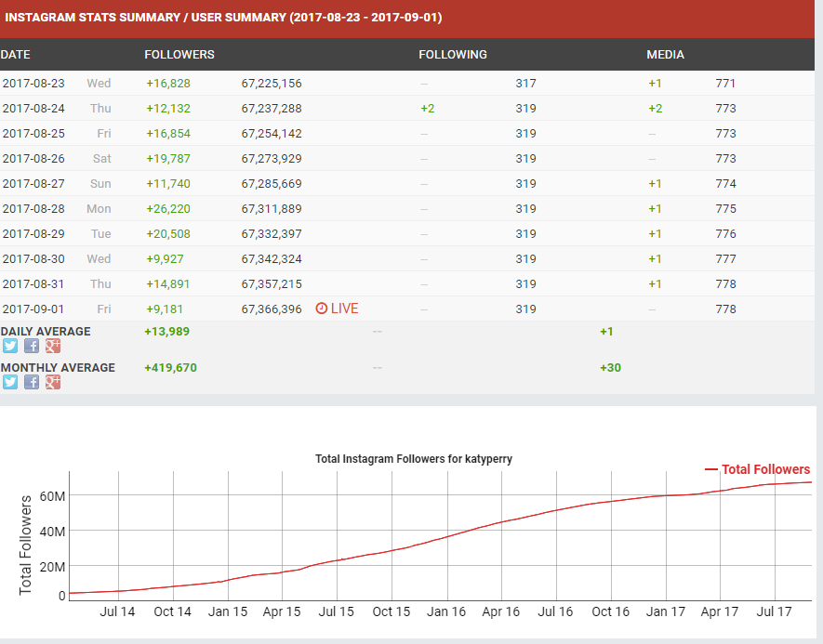Click the +26,220 follower gain value
823x644 pixels.
(x=168, y=209)
